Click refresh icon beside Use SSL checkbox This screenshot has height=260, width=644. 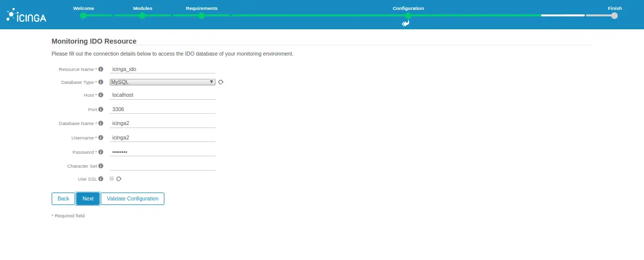pos(119,179)
